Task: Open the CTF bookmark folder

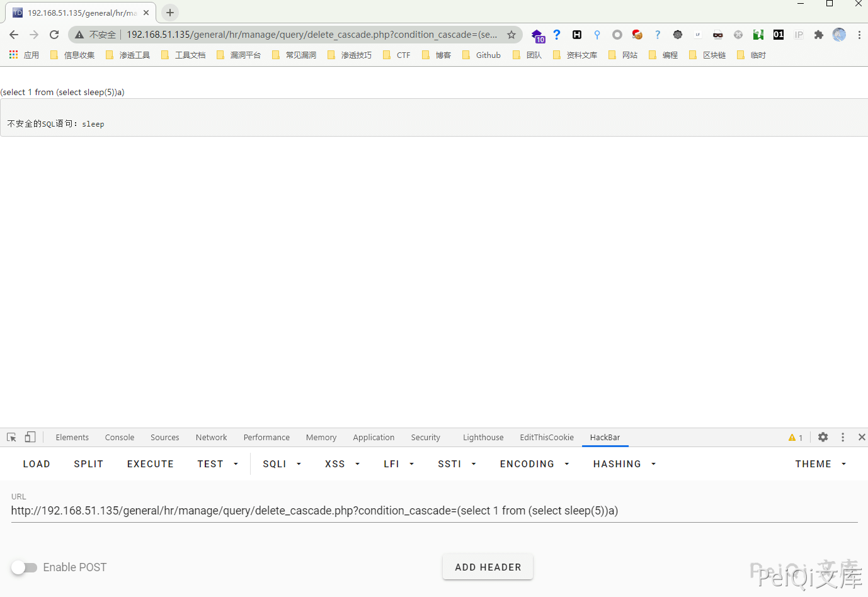Action: click(397, 55)
